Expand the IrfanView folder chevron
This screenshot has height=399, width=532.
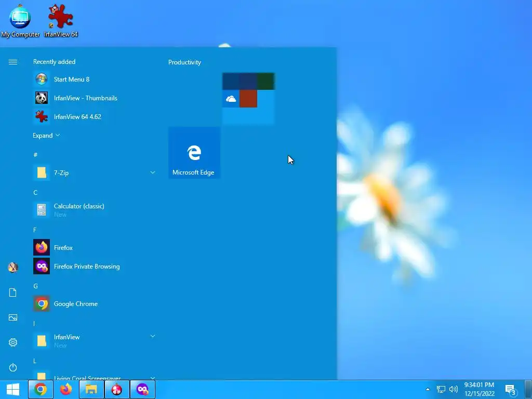[153, 336]
